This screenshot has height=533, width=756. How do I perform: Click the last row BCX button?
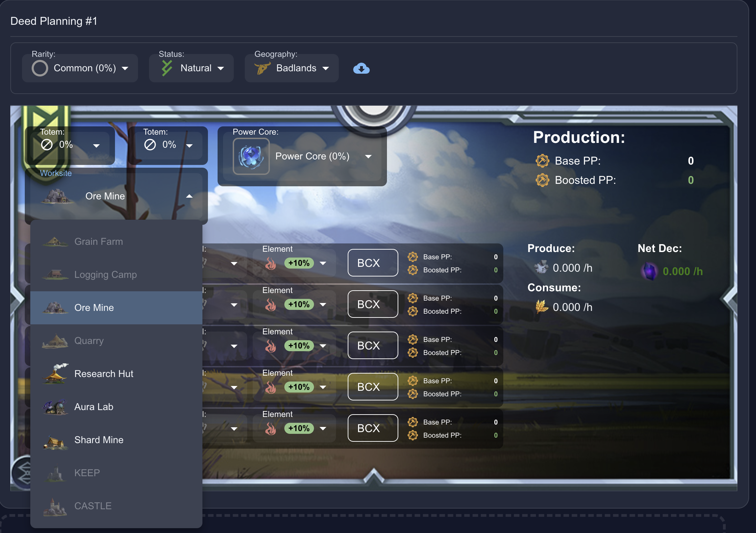coord(373,428)
